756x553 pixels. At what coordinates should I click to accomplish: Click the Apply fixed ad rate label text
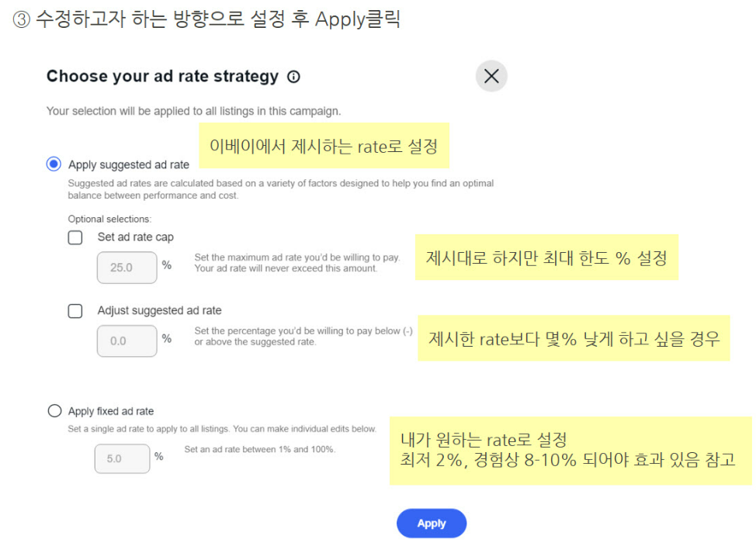111,411
